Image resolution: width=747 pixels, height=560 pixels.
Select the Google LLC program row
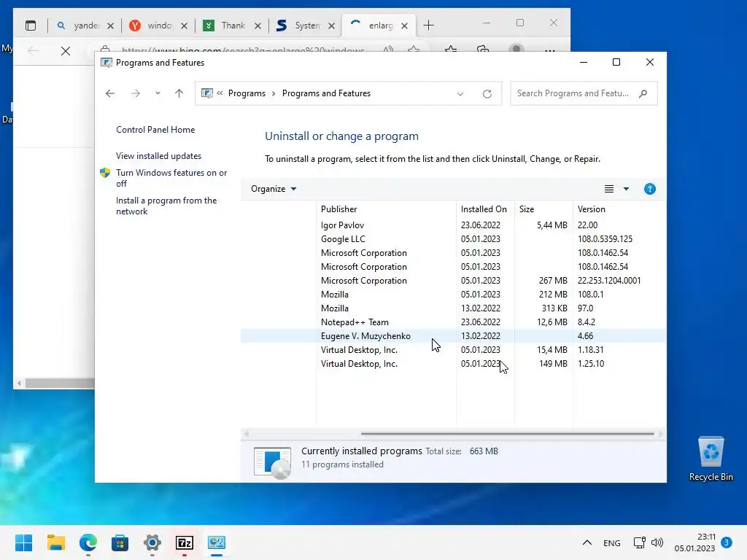[x=453, y=239]
